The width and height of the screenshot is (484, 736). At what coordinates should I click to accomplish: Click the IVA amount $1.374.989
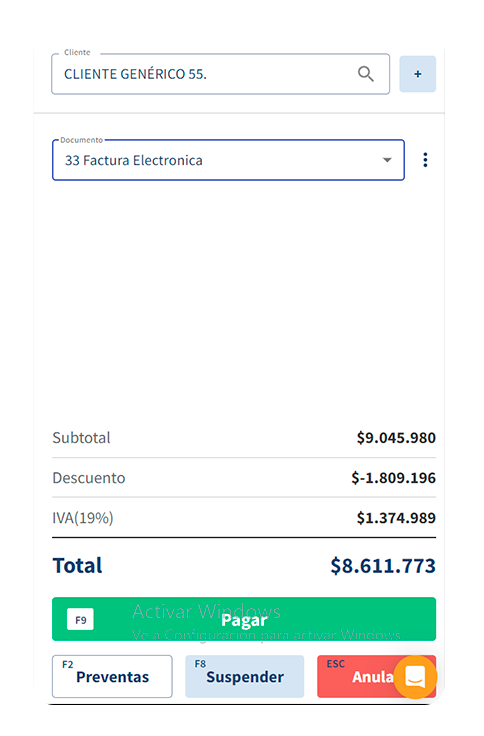pos(396,518)
